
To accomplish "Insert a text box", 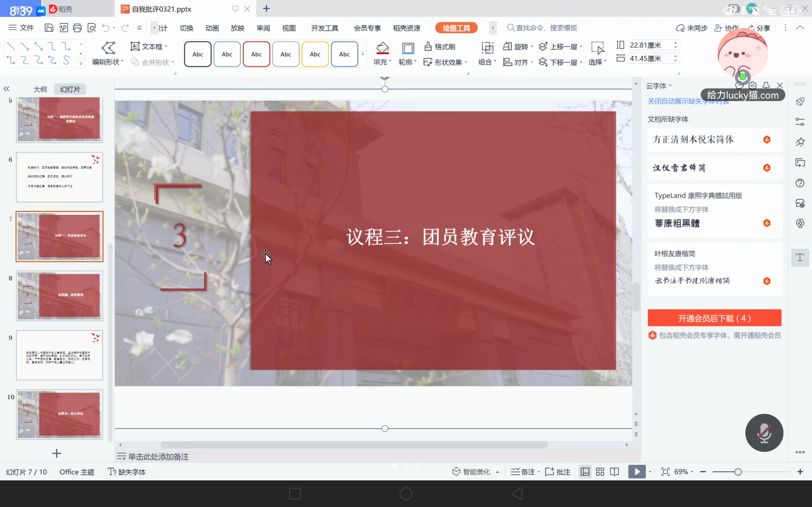I will (147, 46).
